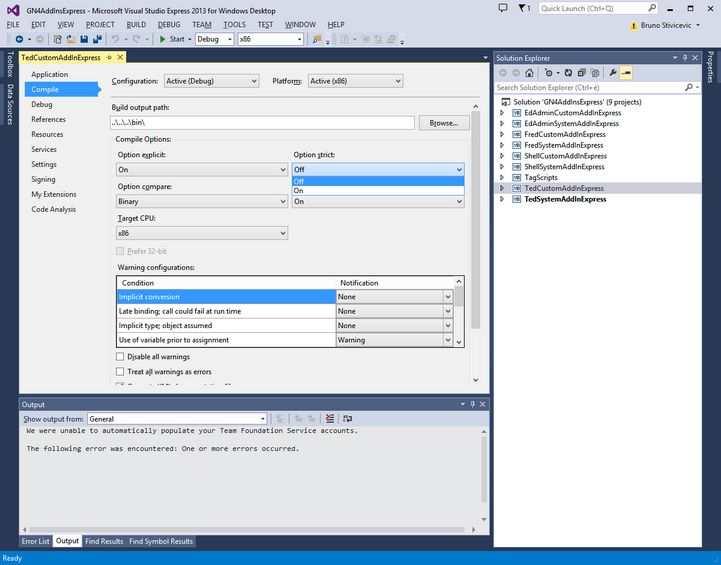Viewport: 721px width, 565px height.
Task: Click the Build output path text field
Action: [x=263, y=123]
